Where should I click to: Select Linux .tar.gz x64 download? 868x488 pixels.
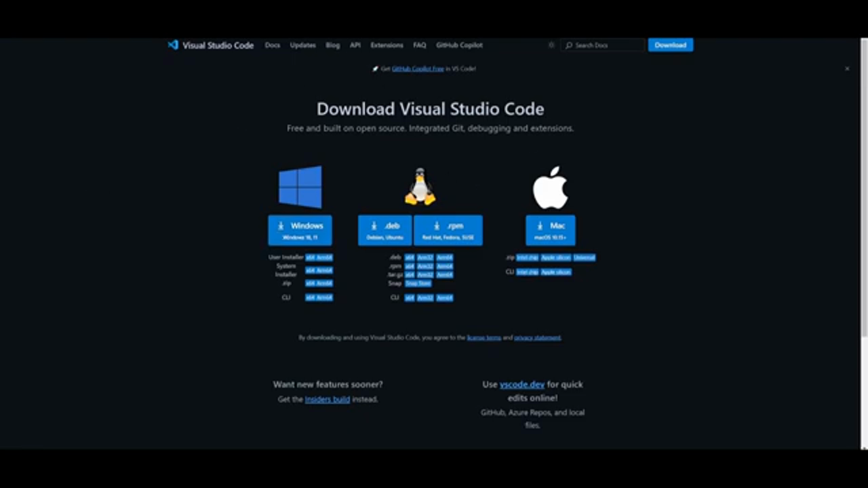pyautogui.click(x=410, y=274)
